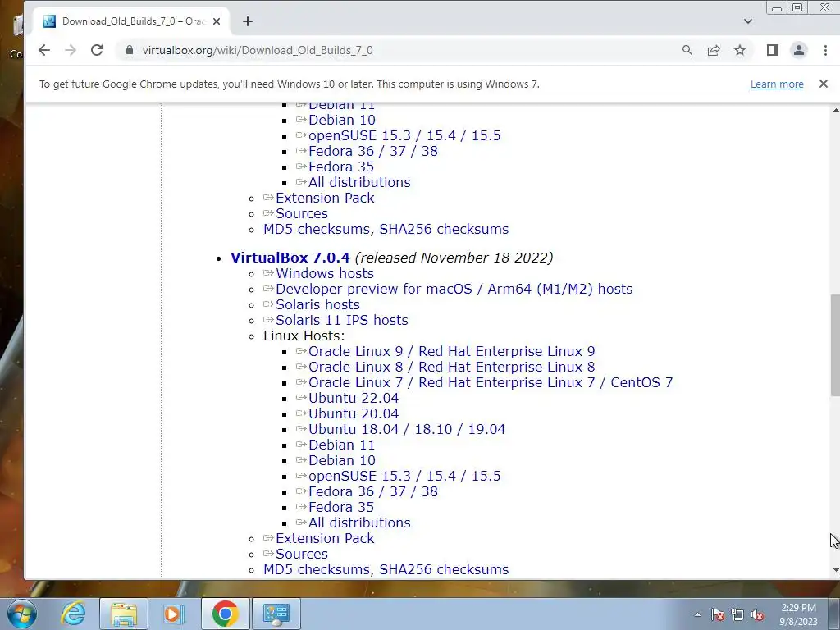
Task: Click the address bar URL
Action: [258, 50]
